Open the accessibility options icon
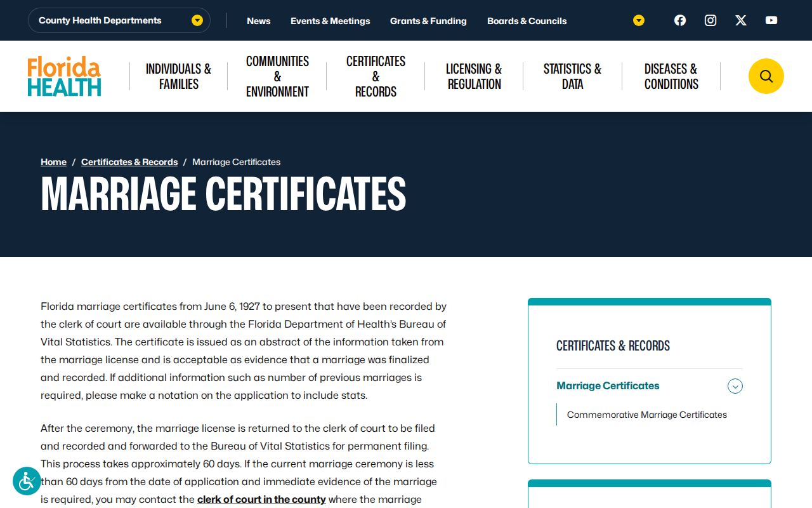The height and width of the screenshot is (508, 812). tap(27, 481)
